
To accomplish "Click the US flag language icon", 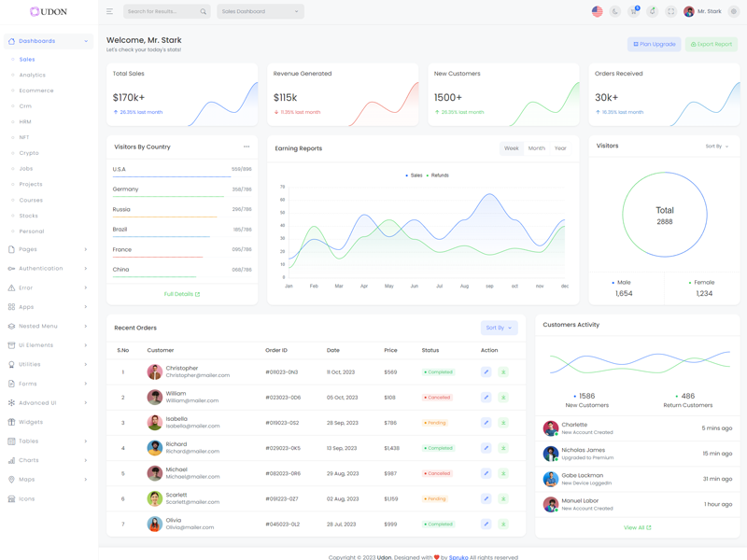I will (597, 11).
